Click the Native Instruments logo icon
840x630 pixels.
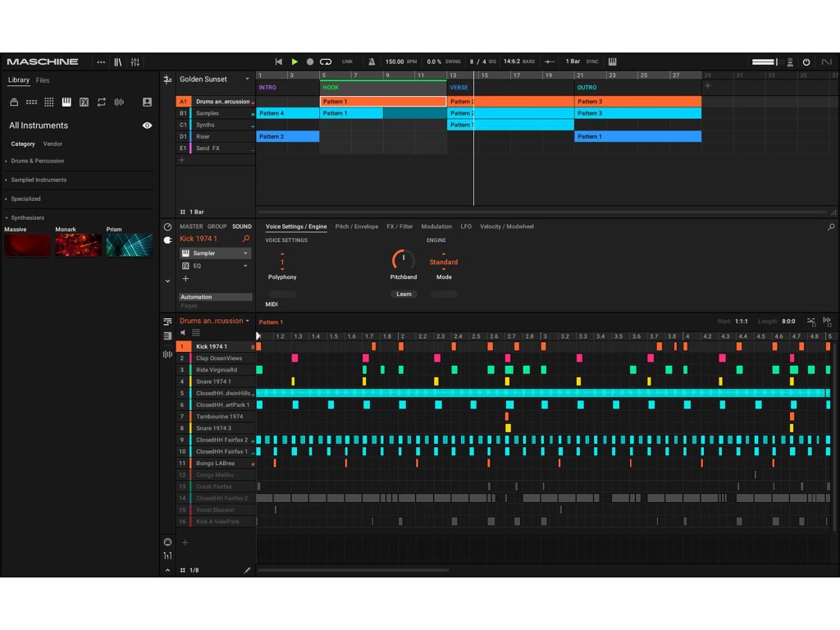click(x=827, y=62)
